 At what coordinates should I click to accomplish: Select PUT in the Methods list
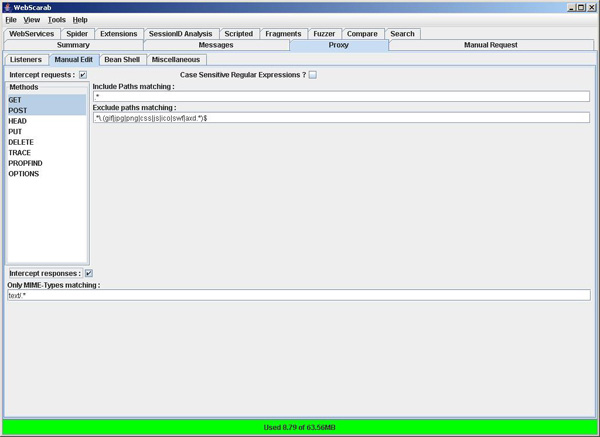(x=47, y=132)
